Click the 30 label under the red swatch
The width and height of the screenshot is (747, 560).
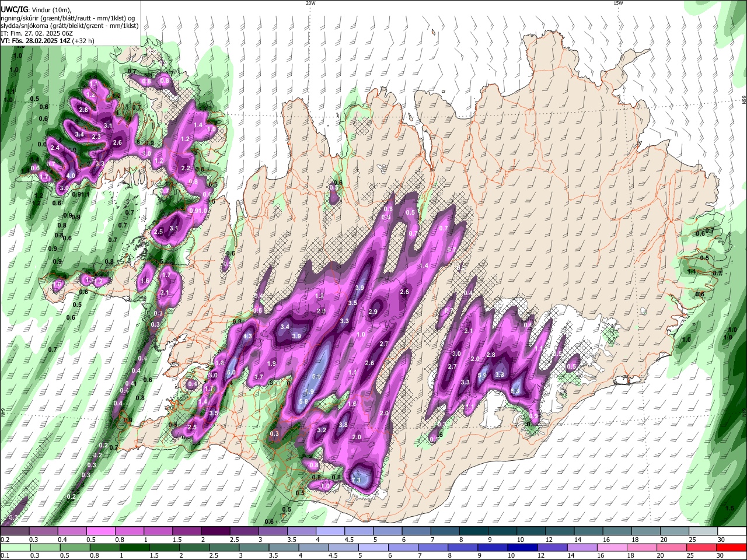click(x=721, y=555)
